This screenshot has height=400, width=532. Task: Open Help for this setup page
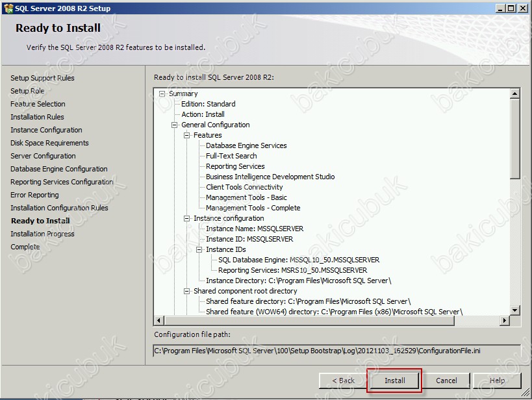pyautogui.click(x=497, y=381)
